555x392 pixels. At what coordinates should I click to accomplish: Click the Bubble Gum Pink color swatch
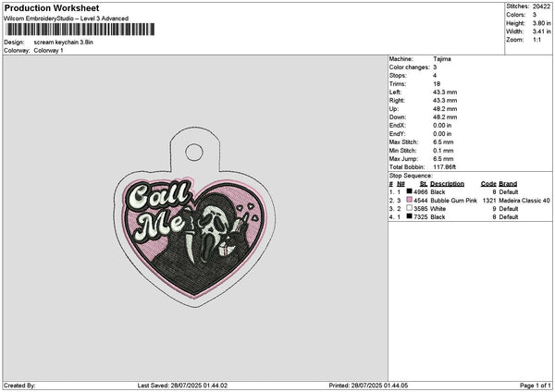click(409, 200)
